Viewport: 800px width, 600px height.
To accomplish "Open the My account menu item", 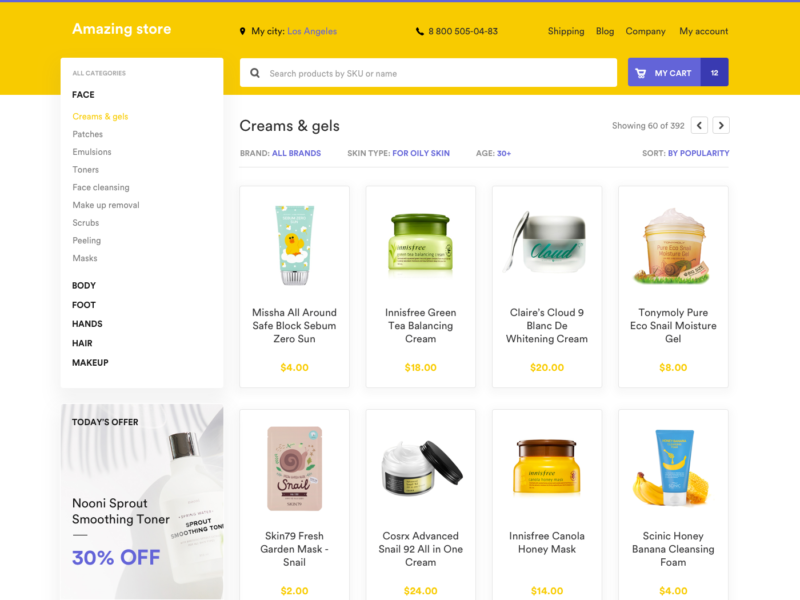I will pyautogui.click(x=704, y=31).
